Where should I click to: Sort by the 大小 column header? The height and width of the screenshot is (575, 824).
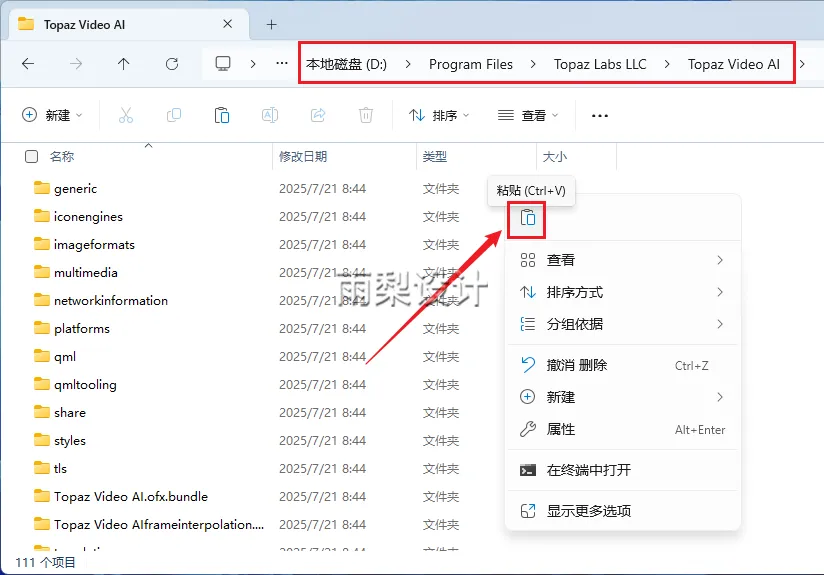click(x=555, y=157)
